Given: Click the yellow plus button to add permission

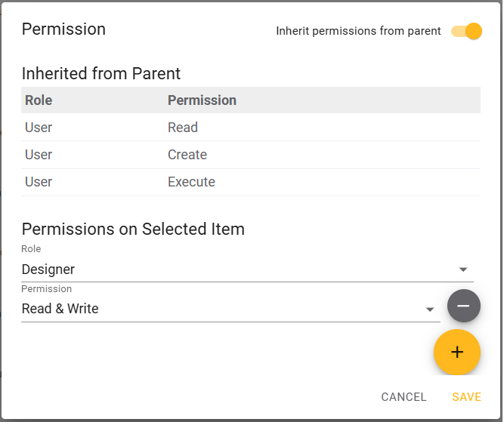Looking at the screenshot, I should tap(457, 352).
